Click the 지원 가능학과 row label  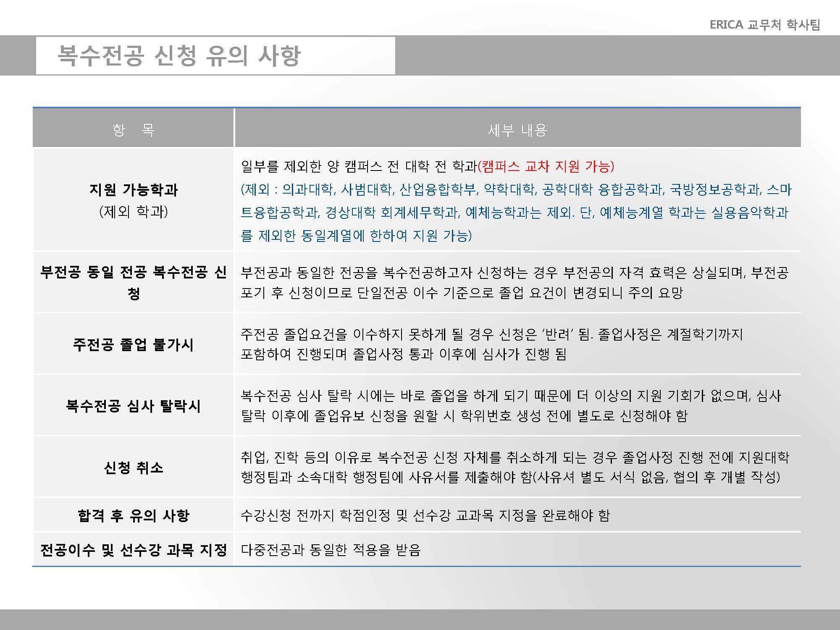(133, 190)
